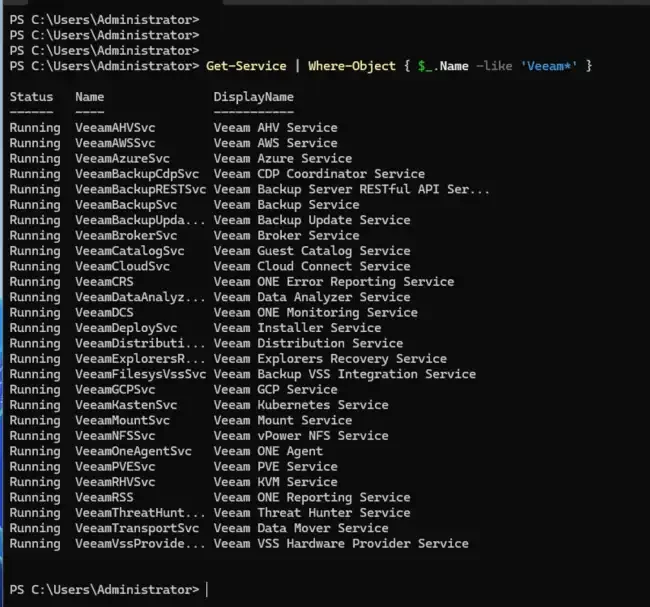Viewport: 650px width, 607px height.
Task: Click Veeam CDP Coordinator Service text
Action: pos(319,174)
